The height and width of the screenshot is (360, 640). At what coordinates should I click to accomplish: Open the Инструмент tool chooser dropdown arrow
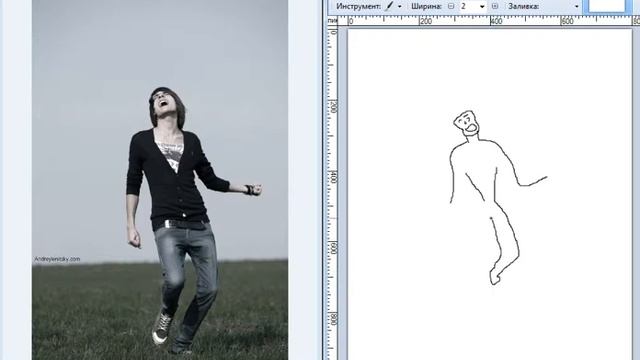coord(400,7)
